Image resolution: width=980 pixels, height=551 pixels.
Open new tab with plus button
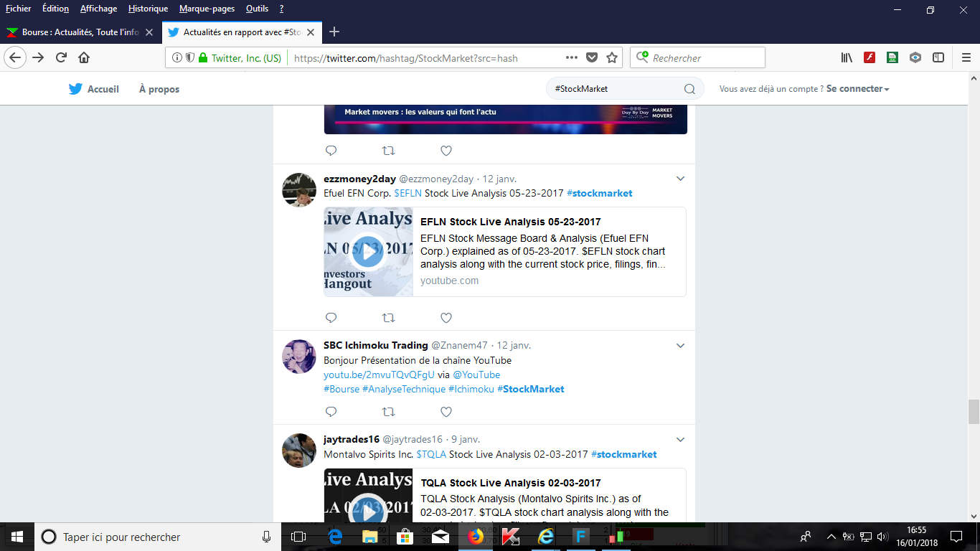pos(334,32)
